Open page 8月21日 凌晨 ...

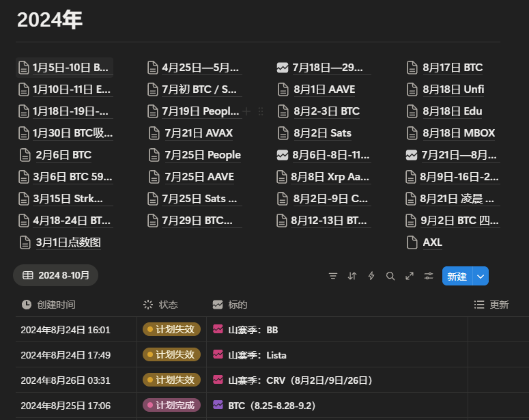pyautogui.click(x=457, y=199)
